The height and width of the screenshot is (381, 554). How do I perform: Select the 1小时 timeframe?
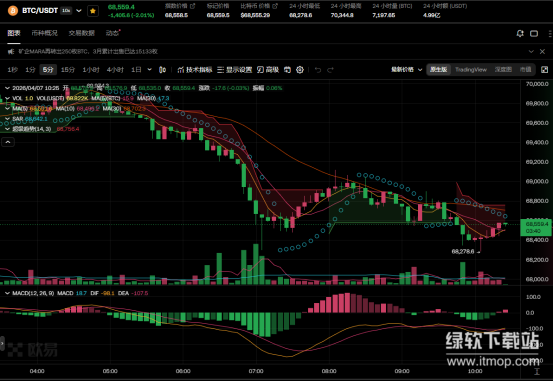pos(91,70)
